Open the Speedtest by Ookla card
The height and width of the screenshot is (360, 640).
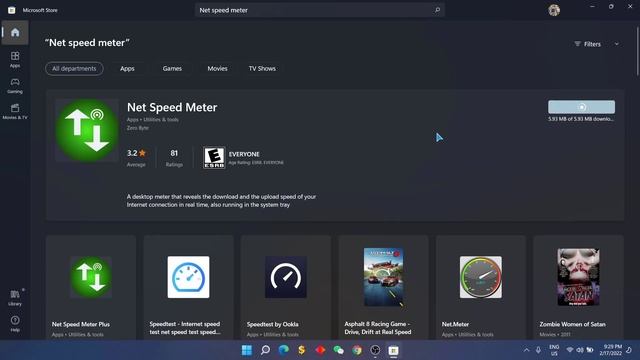[x=286, y=287]
